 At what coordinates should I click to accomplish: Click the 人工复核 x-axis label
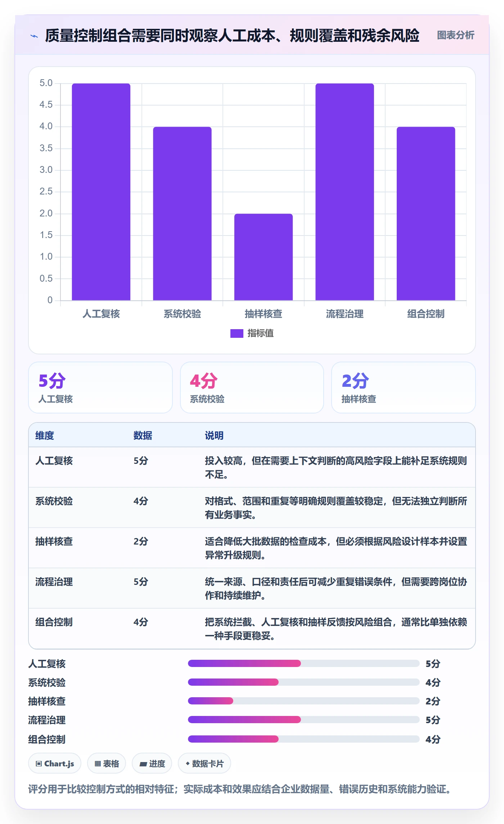tap(101, 314)
